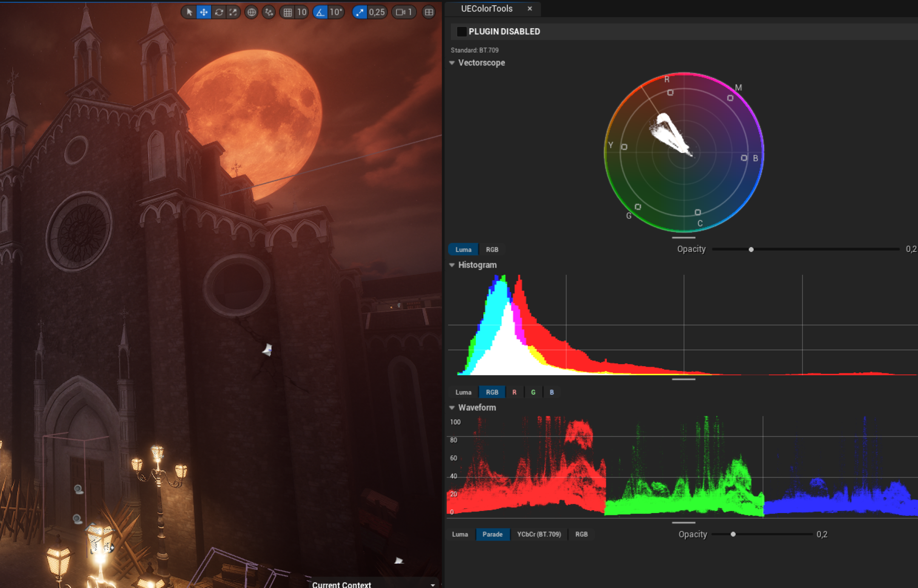Viewport: 918px width, 588px height.
Task: Open the surface snapping options
Action: (269, 12)
